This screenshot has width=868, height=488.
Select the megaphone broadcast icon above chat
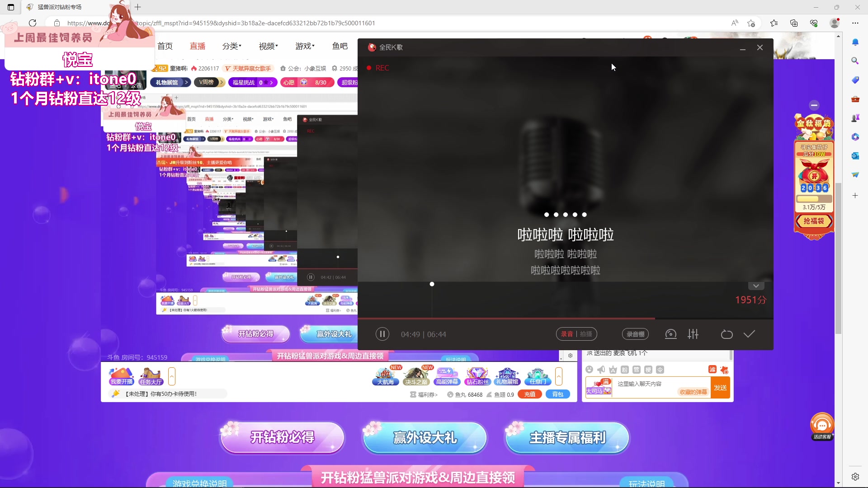[x=601, y=370]
